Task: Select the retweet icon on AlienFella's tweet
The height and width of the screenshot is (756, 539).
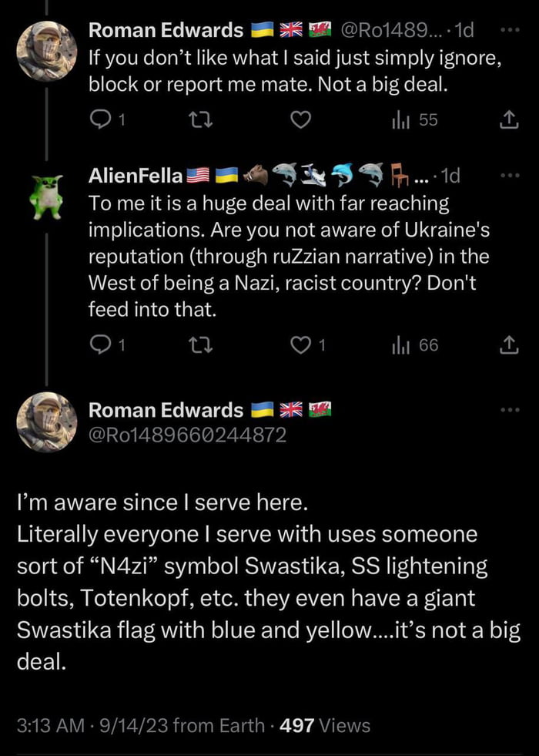Action: [x=202, y=345]
